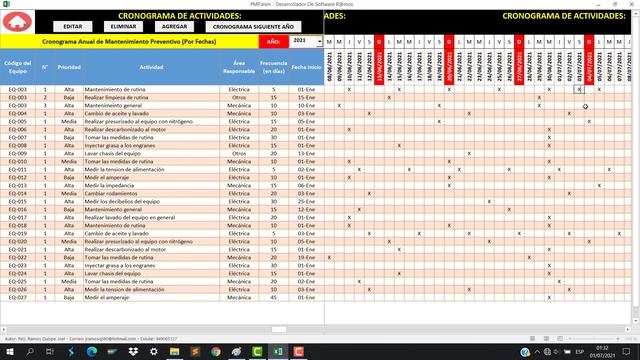Open the red Camtasia recorder taskbar icon
The image size is (640, 360).
coord(298,351)
